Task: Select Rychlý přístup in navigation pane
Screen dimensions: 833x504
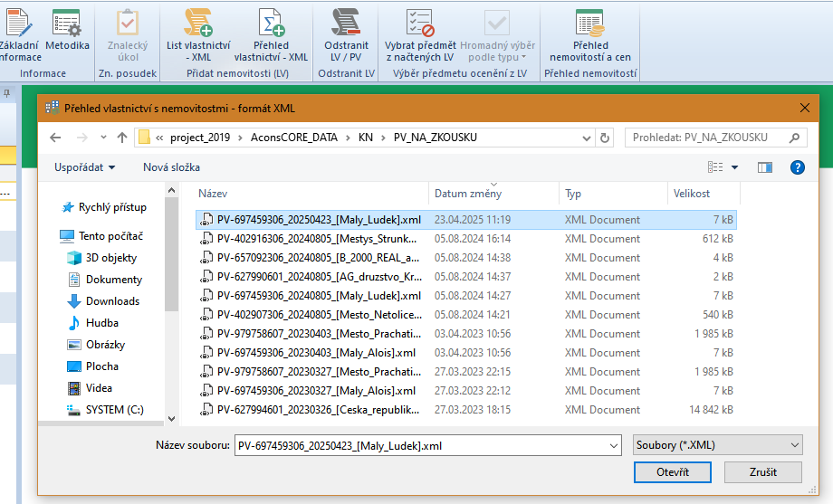Action: (104, 207)
